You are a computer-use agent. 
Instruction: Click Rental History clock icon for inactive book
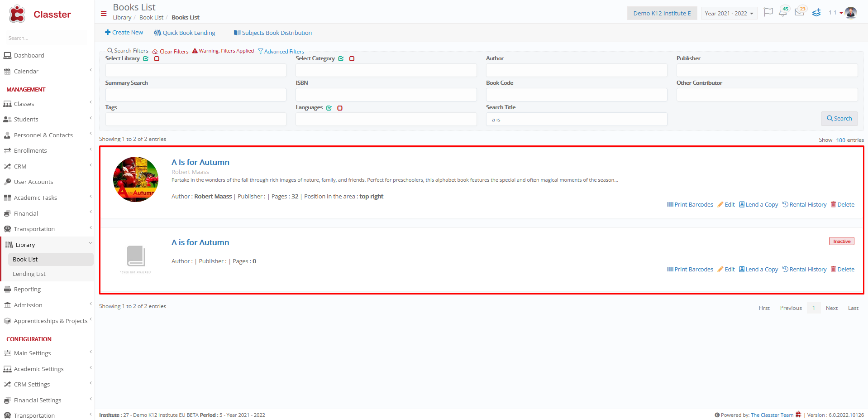[785, 269]
